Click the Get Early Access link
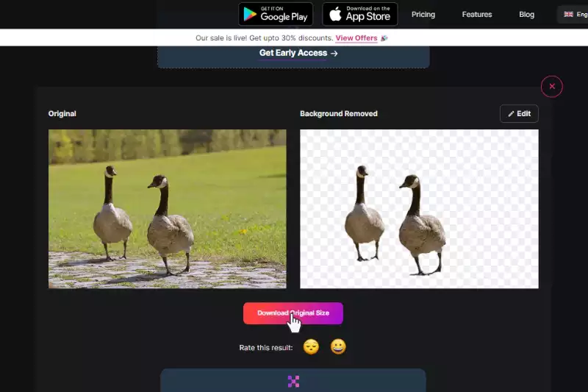588x392 pixels. 298,53
